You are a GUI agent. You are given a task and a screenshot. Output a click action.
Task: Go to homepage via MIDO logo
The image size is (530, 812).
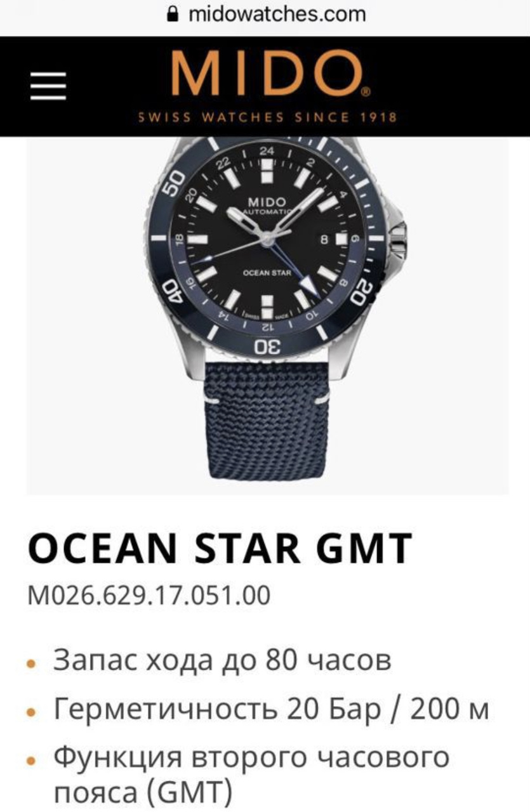(x=266, y=74)
